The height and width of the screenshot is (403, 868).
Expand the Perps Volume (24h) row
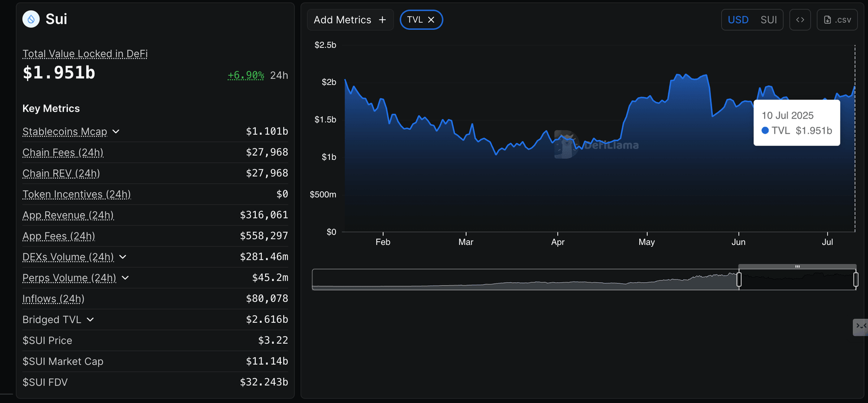(125, 278)
